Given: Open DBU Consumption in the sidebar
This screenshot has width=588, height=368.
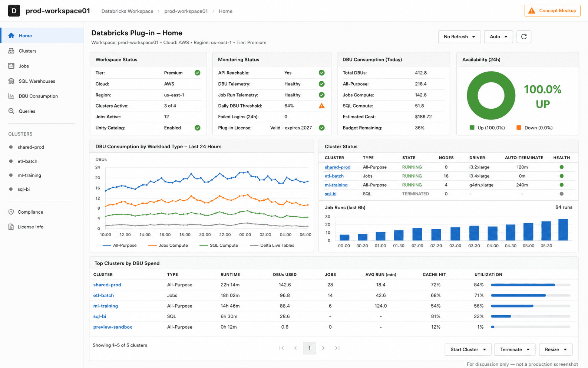Looking at the screenshot, I should (x=42, y=96).
